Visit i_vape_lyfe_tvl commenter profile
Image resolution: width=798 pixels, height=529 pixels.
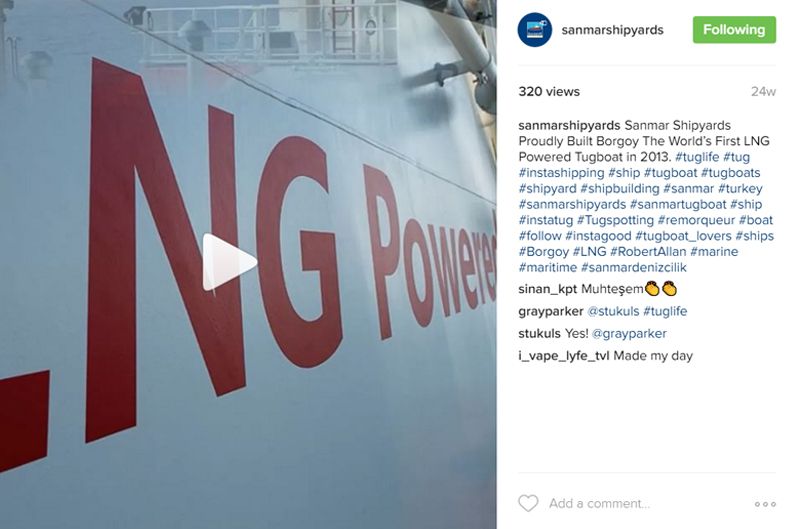pos(564,356)
